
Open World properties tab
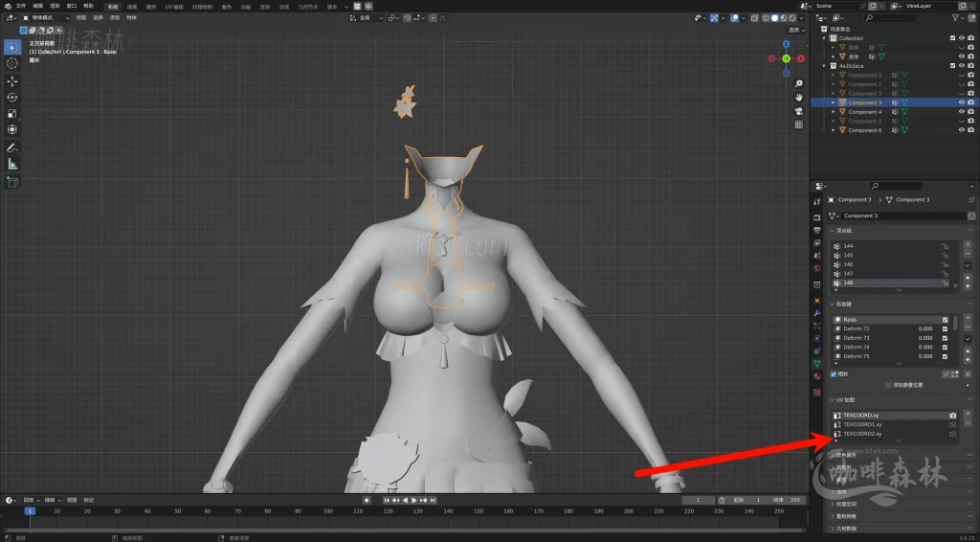(x=817, y=268)
